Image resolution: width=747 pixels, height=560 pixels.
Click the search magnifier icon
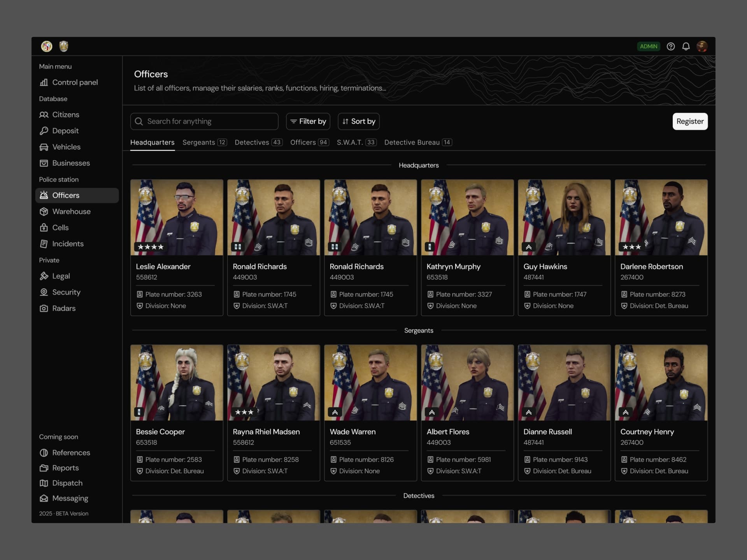point(139,121)
